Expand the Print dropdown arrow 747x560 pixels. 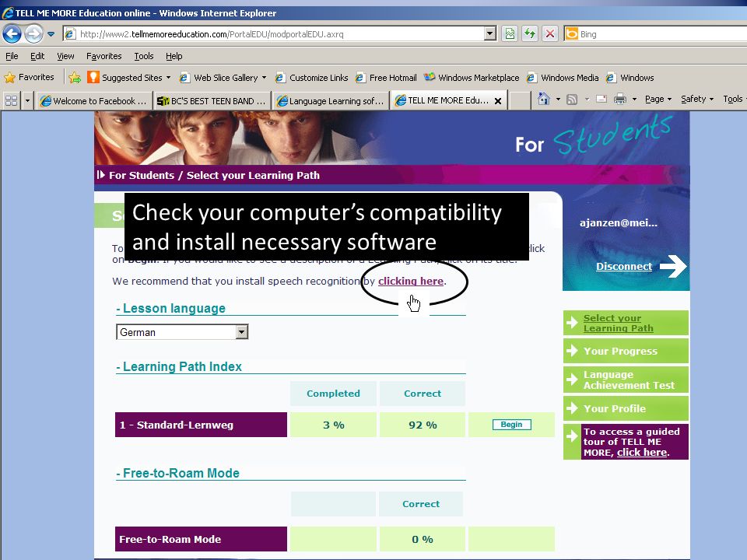(634, 99)
